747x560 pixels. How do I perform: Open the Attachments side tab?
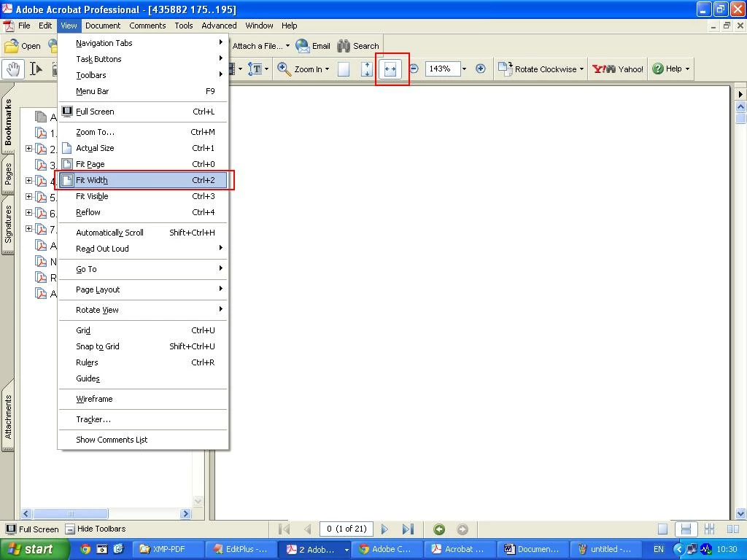coord(7,416)
